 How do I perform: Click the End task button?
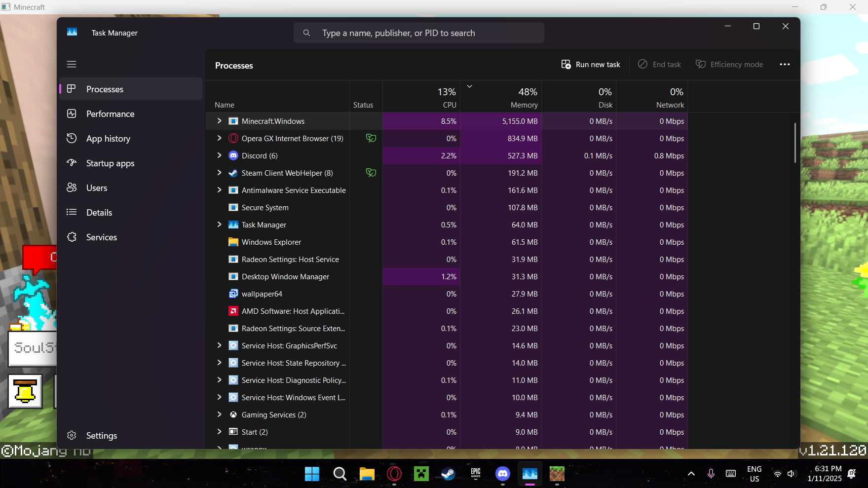click(659, 65)
